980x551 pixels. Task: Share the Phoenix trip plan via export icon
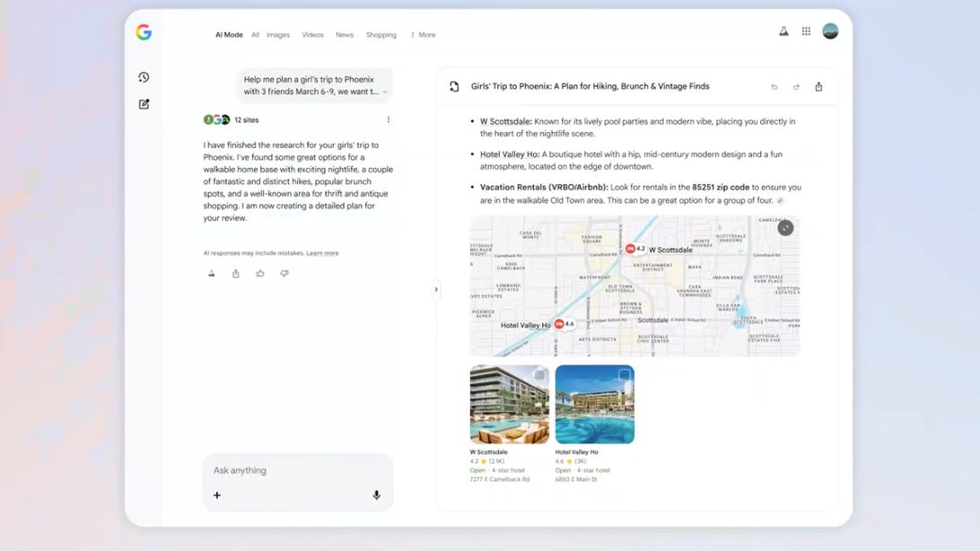click(x=818, y=86)
